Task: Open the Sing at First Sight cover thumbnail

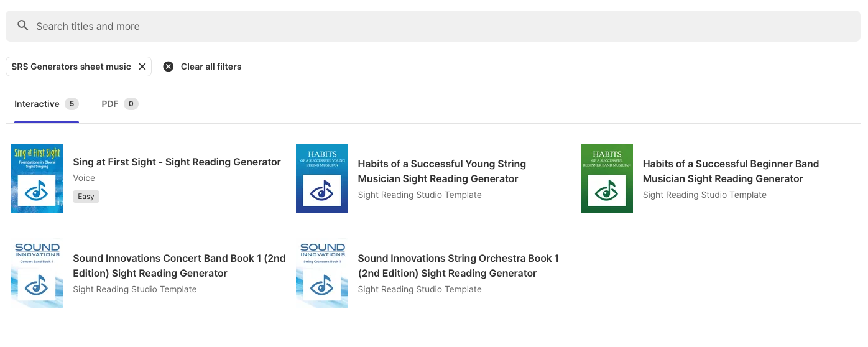Action: click(37, 178)
